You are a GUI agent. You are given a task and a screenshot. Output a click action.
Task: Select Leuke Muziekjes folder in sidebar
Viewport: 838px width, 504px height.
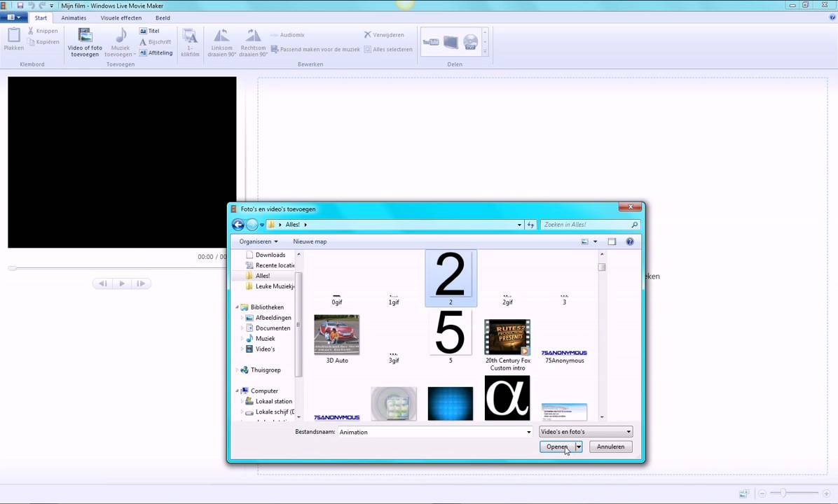[270, 286]
